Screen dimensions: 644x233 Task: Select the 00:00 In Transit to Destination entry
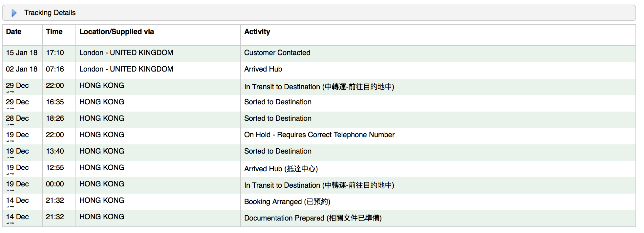pos(319,185)
